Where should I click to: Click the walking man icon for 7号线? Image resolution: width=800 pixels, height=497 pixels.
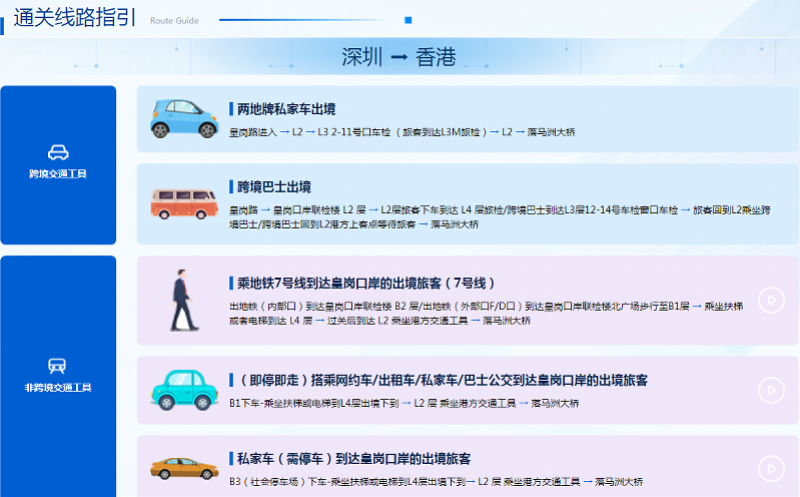(x=183, y=300)
